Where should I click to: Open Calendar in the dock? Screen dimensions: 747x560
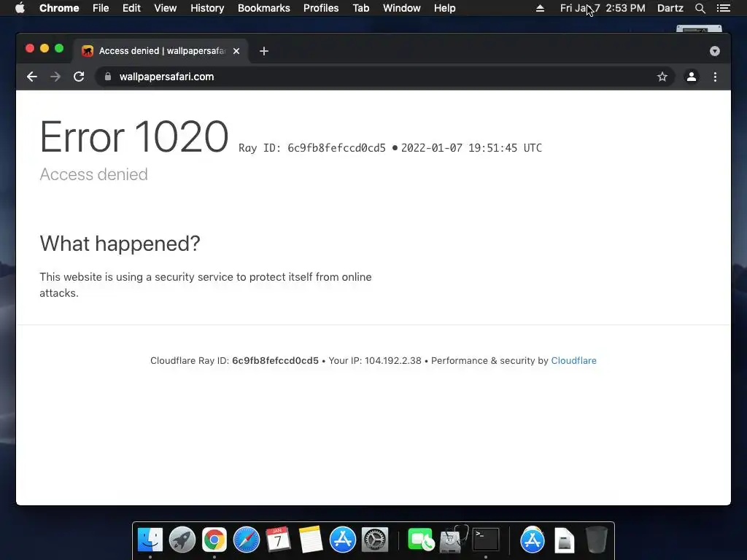click(x=278, y=540)
